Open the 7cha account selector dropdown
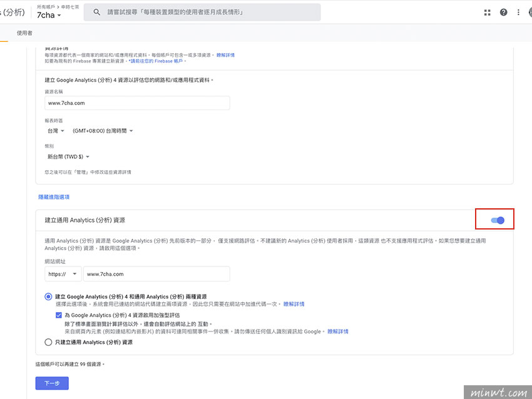Screen dimensions: 532x399 (49, 15)
